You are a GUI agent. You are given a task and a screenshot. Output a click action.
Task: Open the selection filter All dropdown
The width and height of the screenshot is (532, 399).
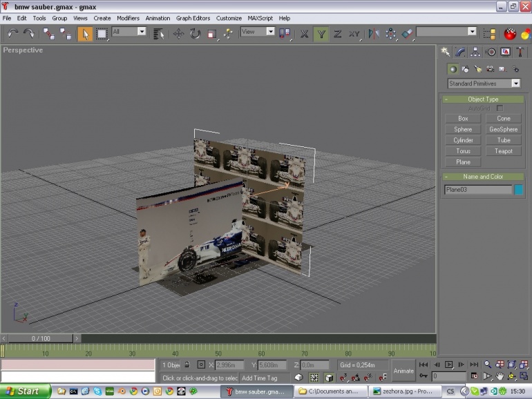[129, 32]
